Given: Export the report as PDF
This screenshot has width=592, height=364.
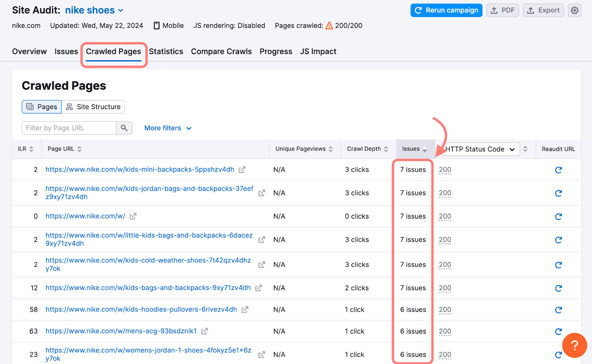Looking at the screenshot, I should pyautogui.click(x=502, y=10).
